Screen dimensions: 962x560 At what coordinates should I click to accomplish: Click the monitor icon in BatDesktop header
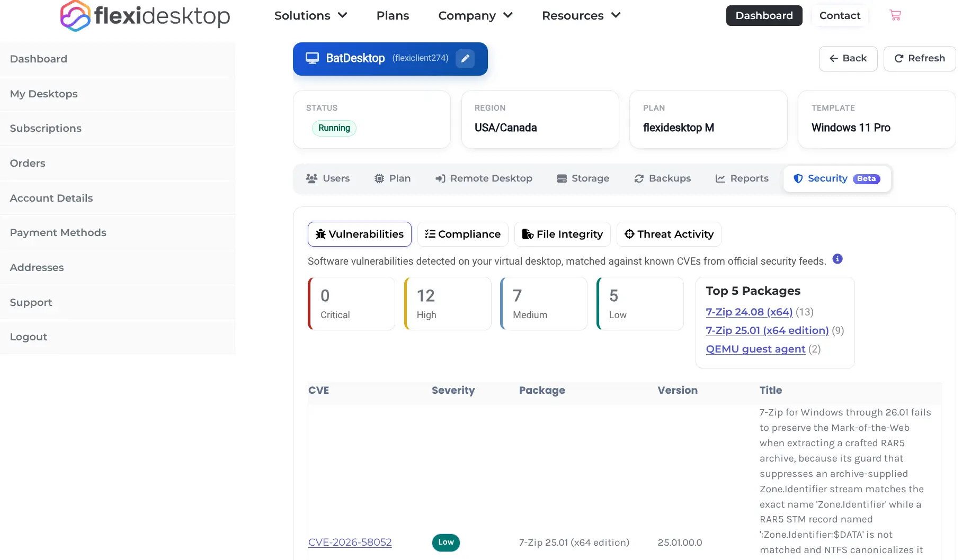point(313,58)
